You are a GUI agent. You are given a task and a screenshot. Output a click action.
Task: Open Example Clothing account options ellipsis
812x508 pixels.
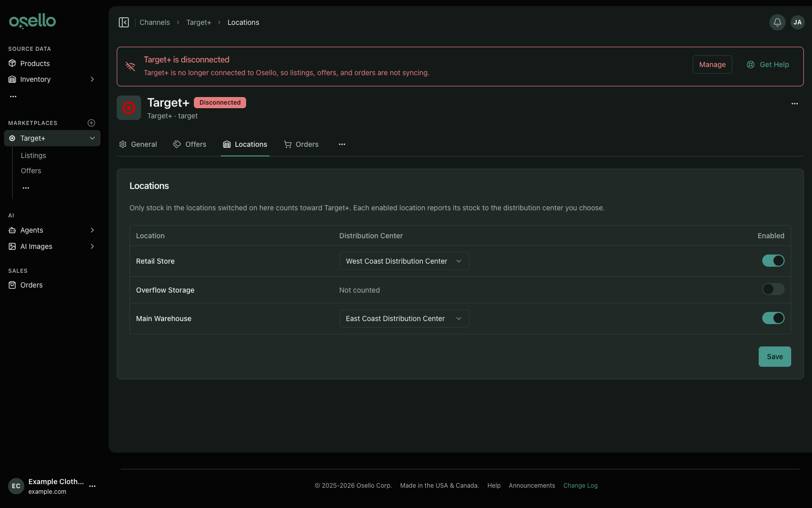click(92, 486)
